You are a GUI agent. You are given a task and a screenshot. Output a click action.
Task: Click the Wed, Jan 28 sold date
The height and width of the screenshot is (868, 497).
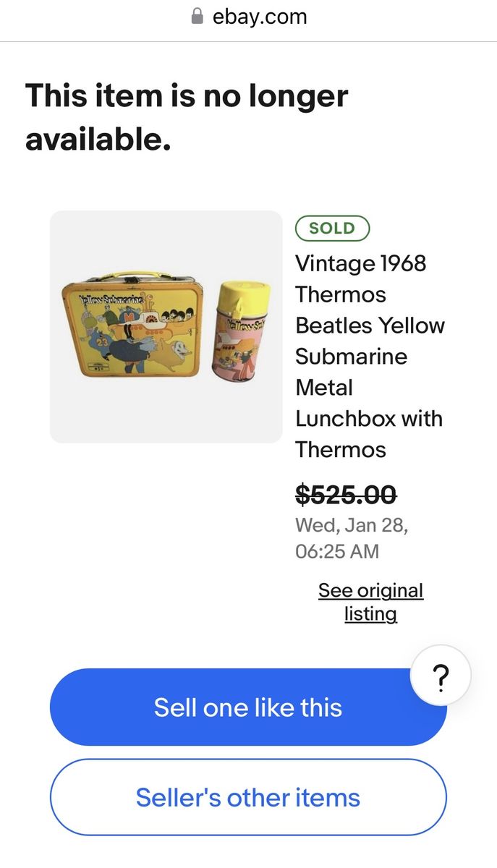pos(352,526)
